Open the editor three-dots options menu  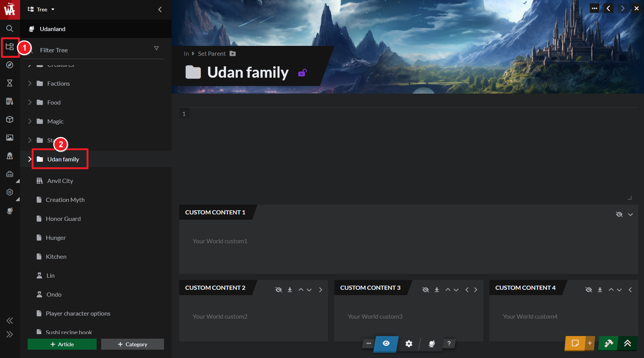point(594,8)
